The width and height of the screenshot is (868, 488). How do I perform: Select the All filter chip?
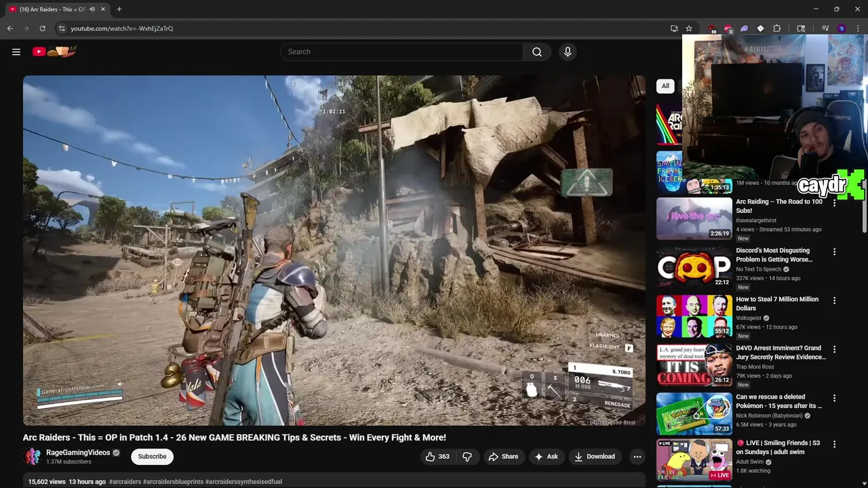coord(665,86)
